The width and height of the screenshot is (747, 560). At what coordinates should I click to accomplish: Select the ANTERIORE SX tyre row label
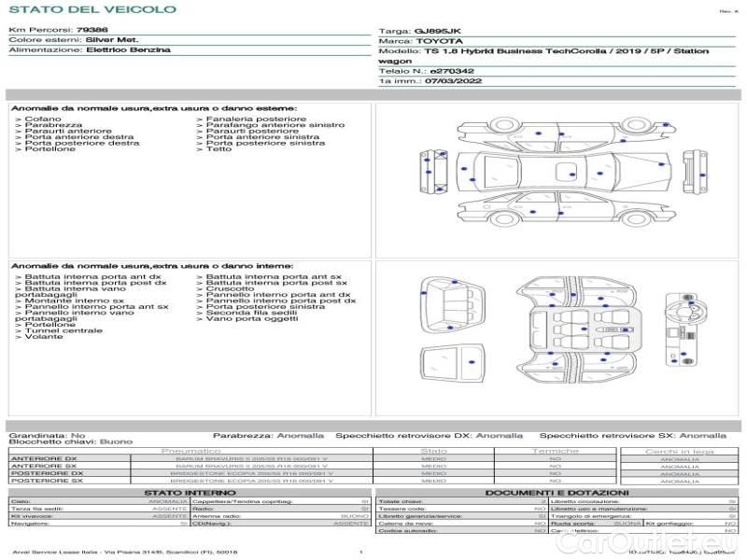[44, 466]
